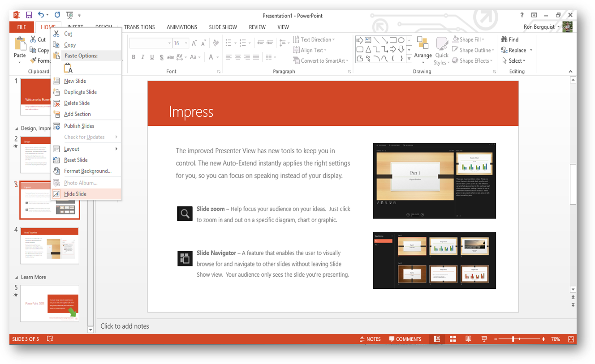Select the rectangle shape in shapes gallery
595x364 pixels.
click(393, 40)
